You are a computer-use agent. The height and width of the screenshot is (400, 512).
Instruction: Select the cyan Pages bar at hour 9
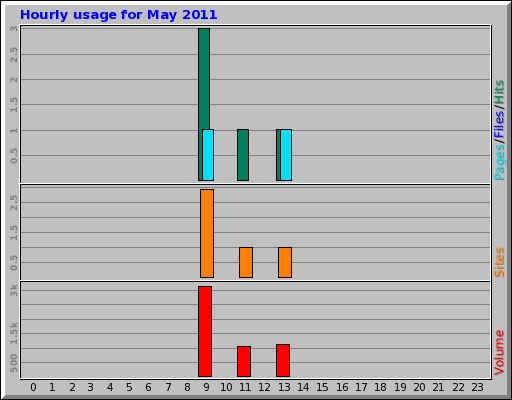tap(208, 155)
